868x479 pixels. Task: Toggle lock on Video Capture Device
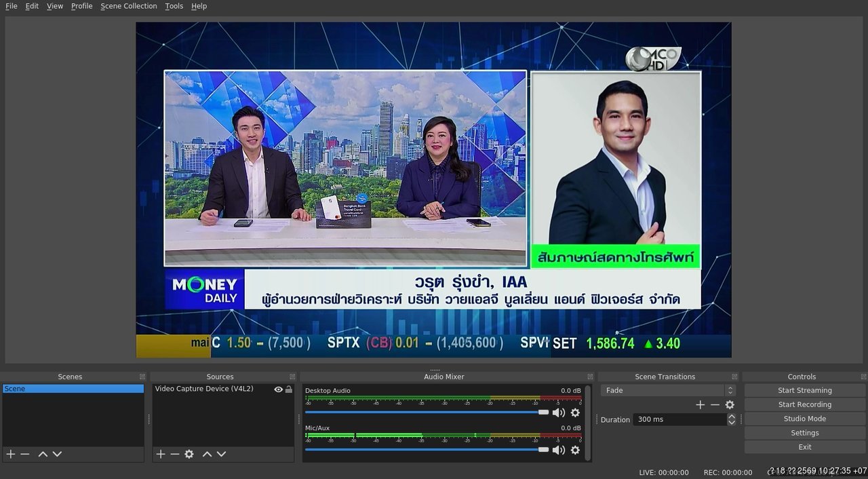(289, 389)
